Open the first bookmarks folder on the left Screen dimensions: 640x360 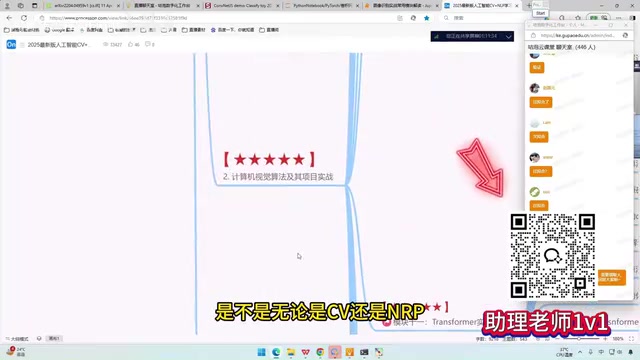(22, 30)
